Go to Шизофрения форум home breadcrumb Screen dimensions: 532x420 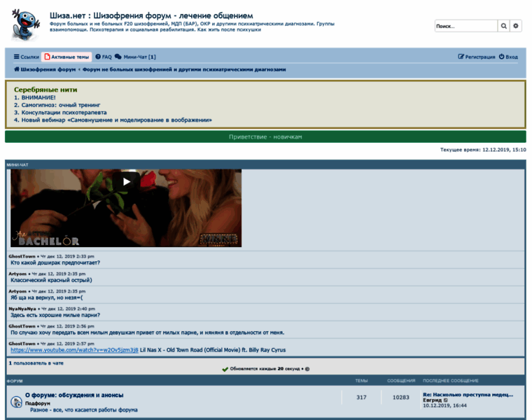pyautogui.click(x=45, y=69)
